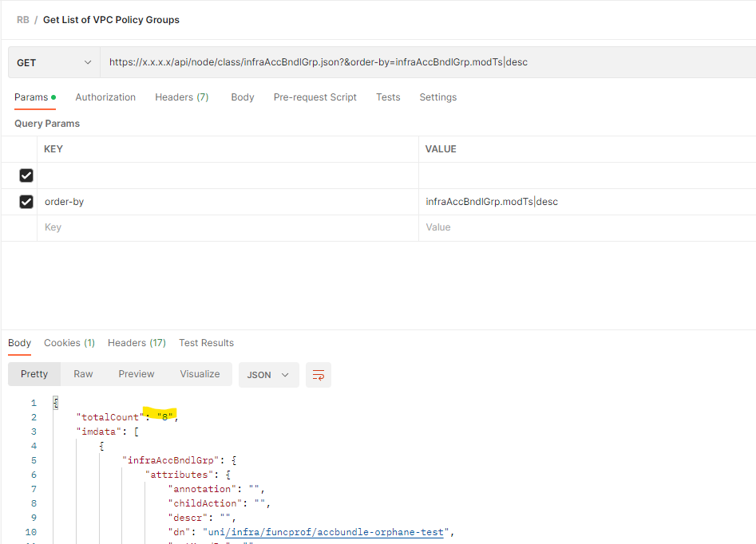Switch to Preview response view
Screen dimensions: 756x544
point(137,374)
